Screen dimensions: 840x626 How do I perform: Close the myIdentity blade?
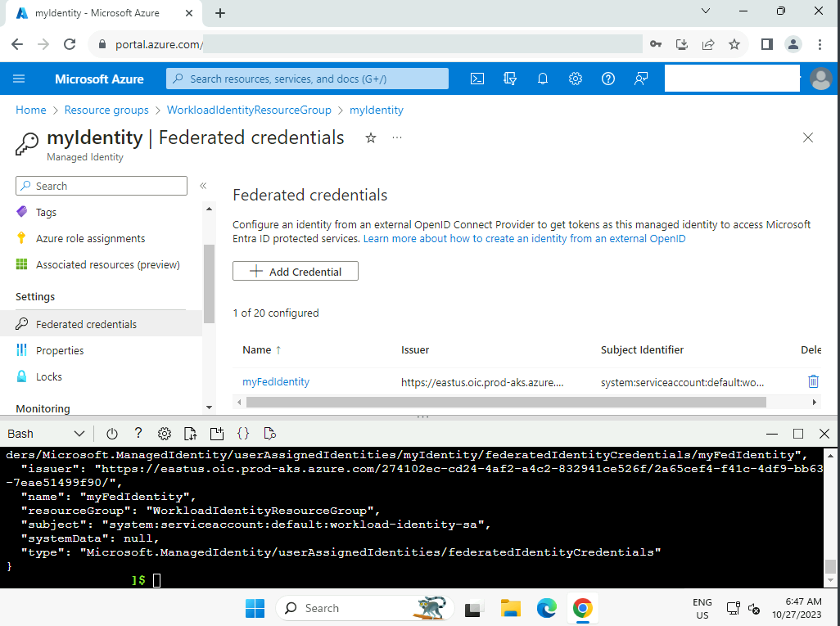[808, 137]
